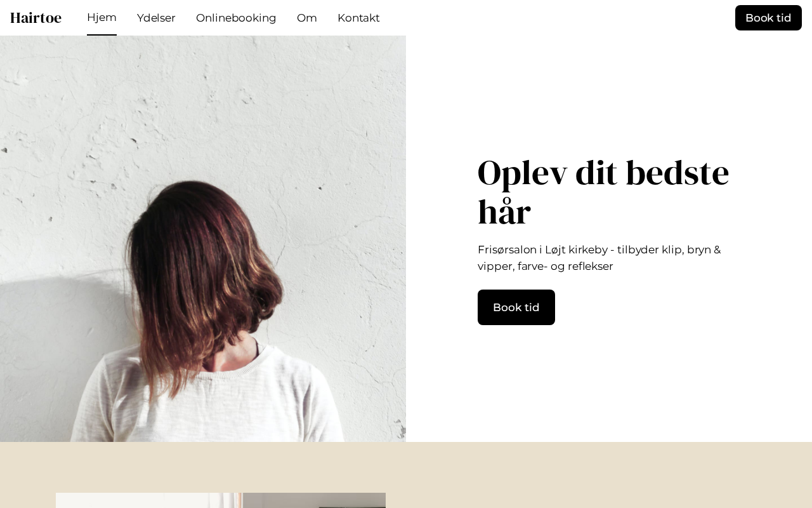Open the partially visible image at bottom
The image size is (812, 508).
tap(221, 500)
